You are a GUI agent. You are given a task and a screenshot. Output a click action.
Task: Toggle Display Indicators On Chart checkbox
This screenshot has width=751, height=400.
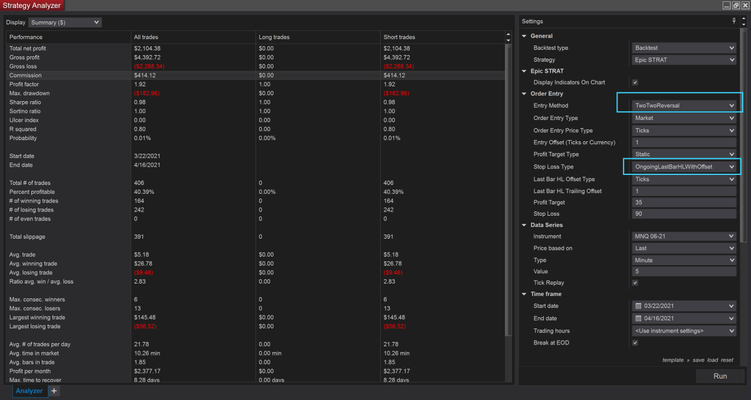(x=637, y=82)
